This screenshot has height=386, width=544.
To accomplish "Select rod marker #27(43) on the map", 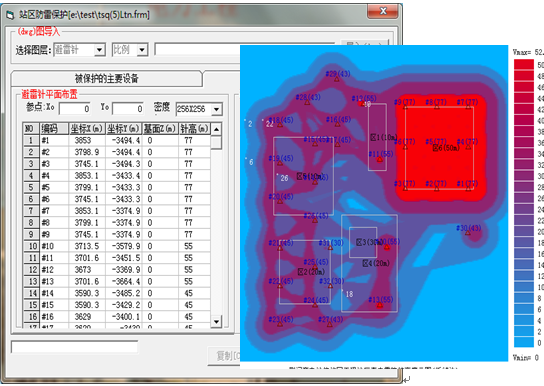I will coord(330,325).
